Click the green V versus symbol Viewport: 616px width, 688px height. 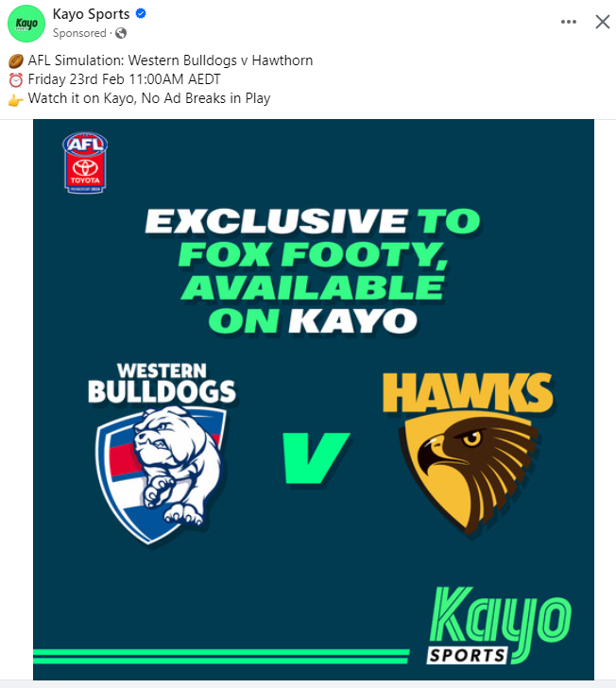[x=316, y=458]
